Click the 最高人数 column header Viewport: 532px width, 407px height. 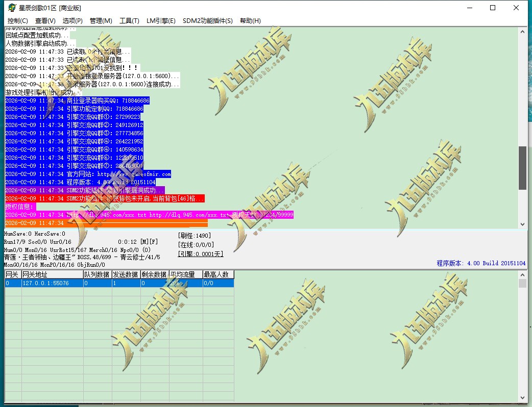coord(218,274)
